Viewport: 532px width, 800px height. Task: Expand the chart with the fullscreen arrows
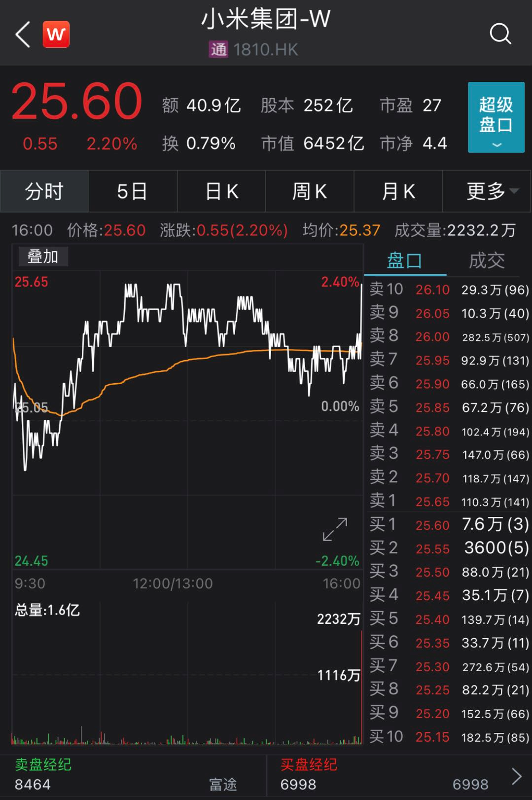point(335,529)
